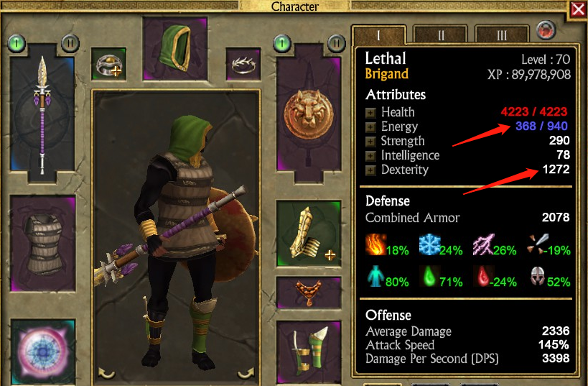Select the orange amulet necklace slot
The height and width of the screenshot is (386, 588).
309,293
